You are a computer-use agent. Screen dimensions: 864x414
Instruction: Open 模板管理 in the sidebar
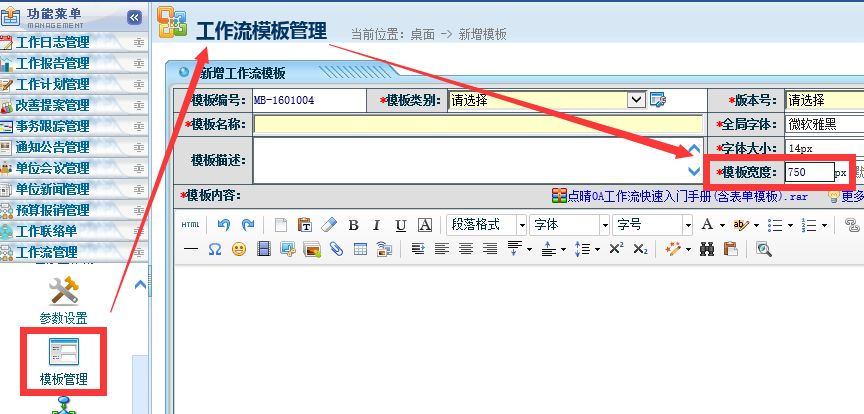pyautogui.click(x=64, y=361)
